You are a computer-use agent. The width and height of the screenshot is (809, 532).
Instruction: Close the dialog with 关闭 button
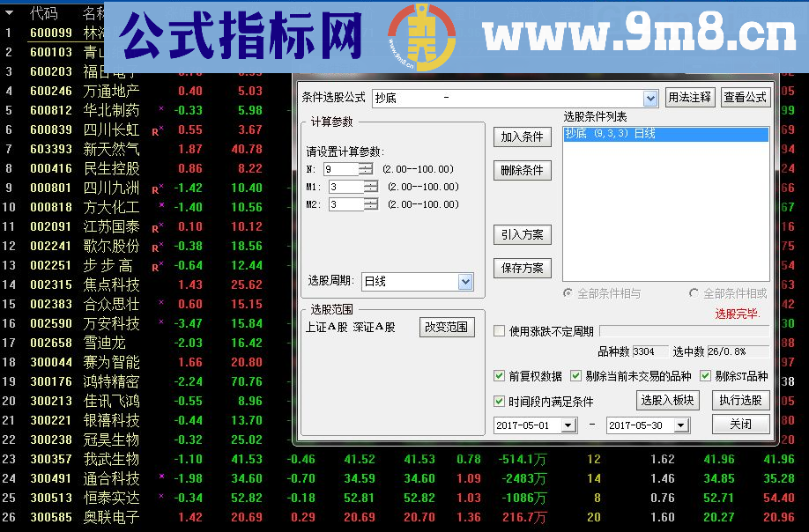[x=741, y=425]
